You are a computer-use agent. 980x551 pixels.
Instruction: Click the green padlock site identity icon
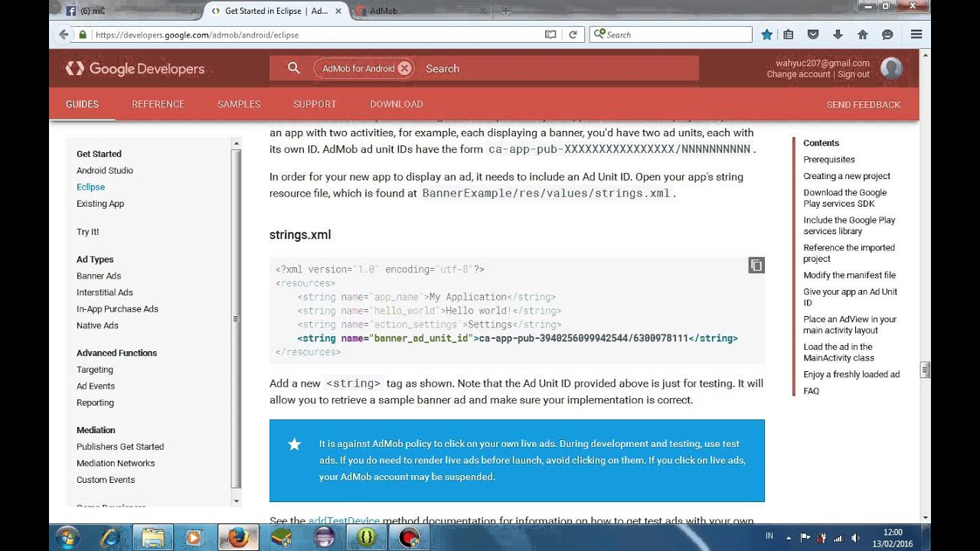click(83, 34)
